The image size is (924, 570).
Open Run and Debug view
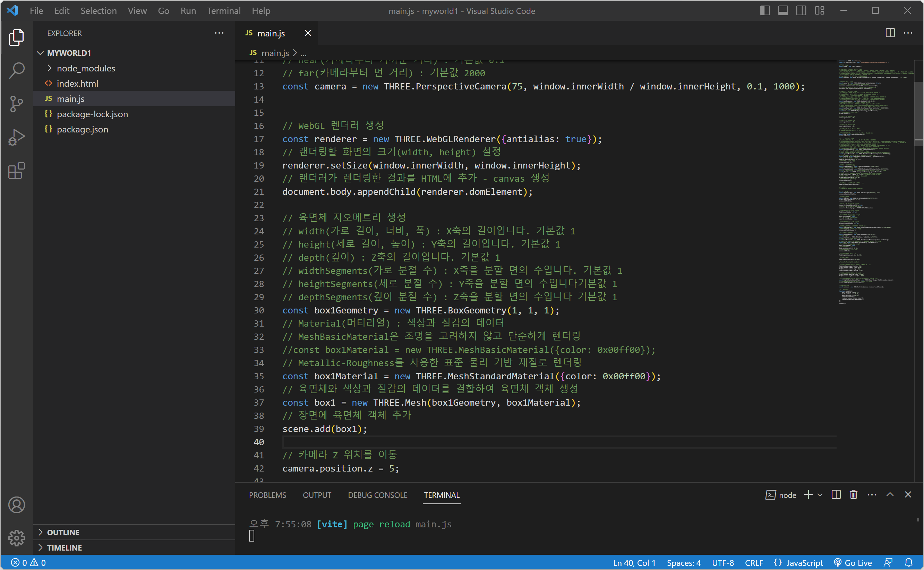(x=16, y=137)
